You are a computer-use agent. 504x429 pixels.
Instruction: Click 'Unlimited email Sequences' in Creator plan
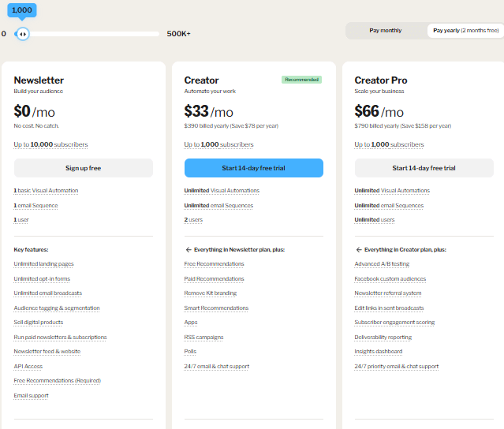pyautogui.click(x=218, y=205)
